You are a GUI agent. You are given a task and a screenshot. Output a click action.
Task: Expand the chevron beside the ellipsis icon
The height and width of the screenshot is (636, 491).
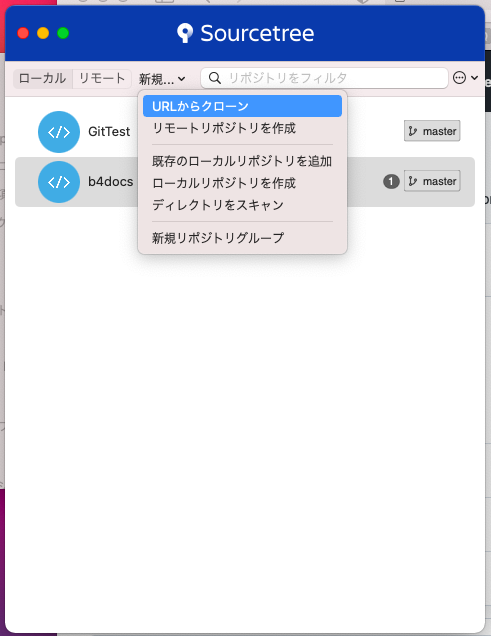pos(474,77)
